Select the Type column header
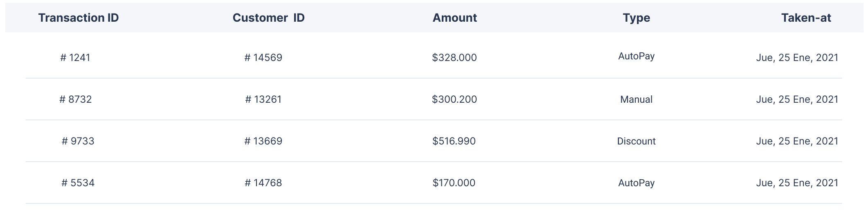This screenshot has width=868, height=221. 636,18
